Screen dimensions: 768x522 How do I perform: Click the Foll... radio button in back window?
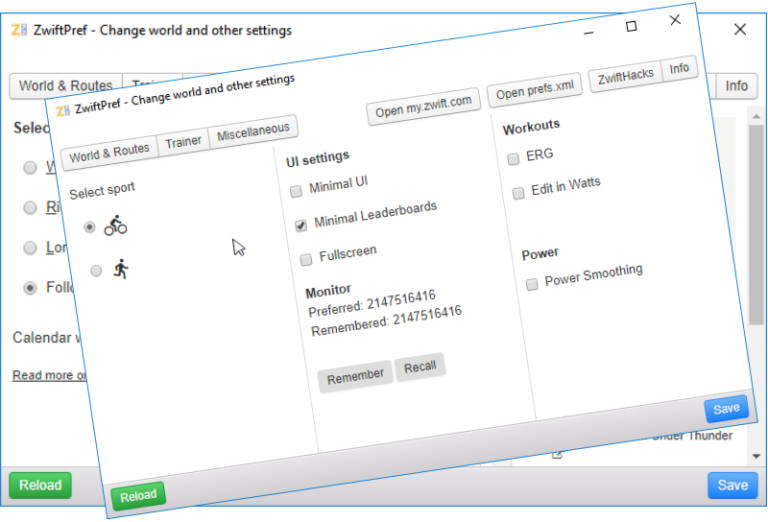click(30, 288)
